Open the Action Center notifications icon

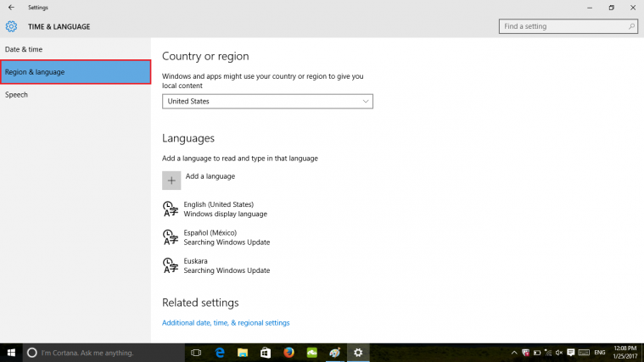(x=570, y=353)
